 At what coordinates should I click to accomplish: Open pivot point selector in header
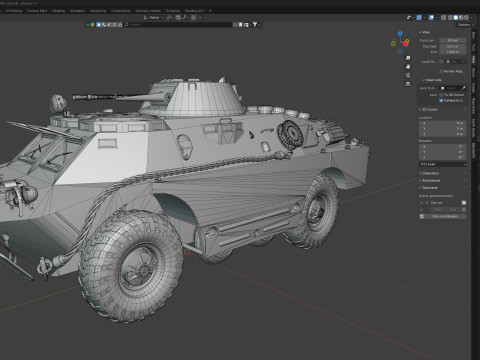[x=169, y=17]
